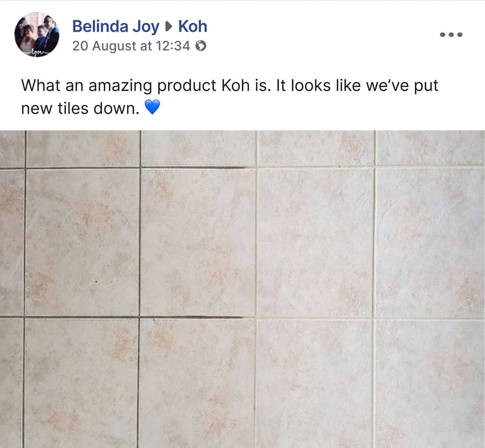
Task: Click the small dark speck on left tile
Action: pos(96,282)
